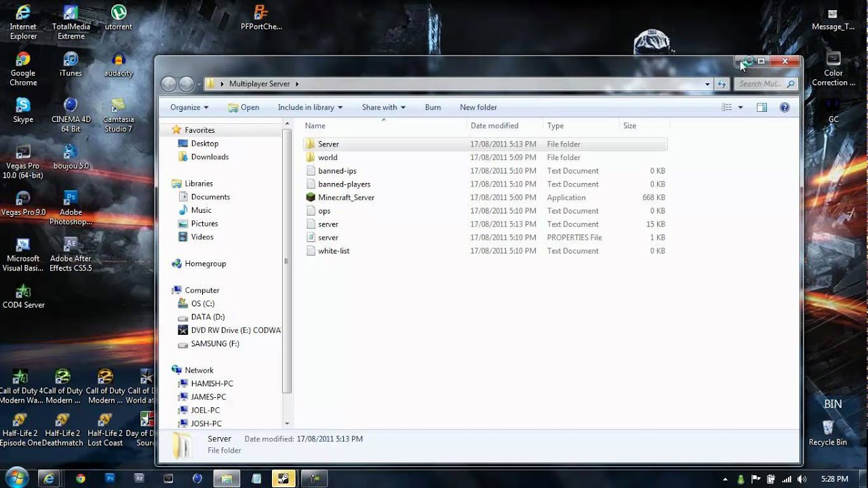Open the SAMSUNG (F:) drive

coord(208,344)
